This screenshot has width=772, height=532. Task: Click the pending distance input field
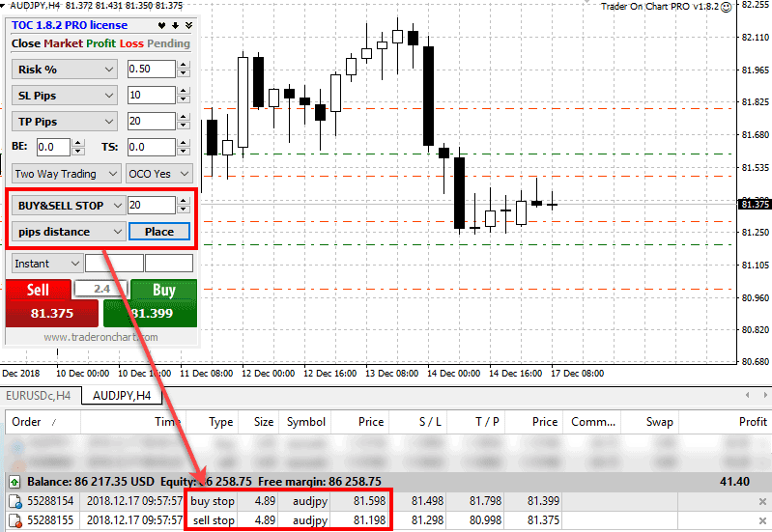(151, 206)
